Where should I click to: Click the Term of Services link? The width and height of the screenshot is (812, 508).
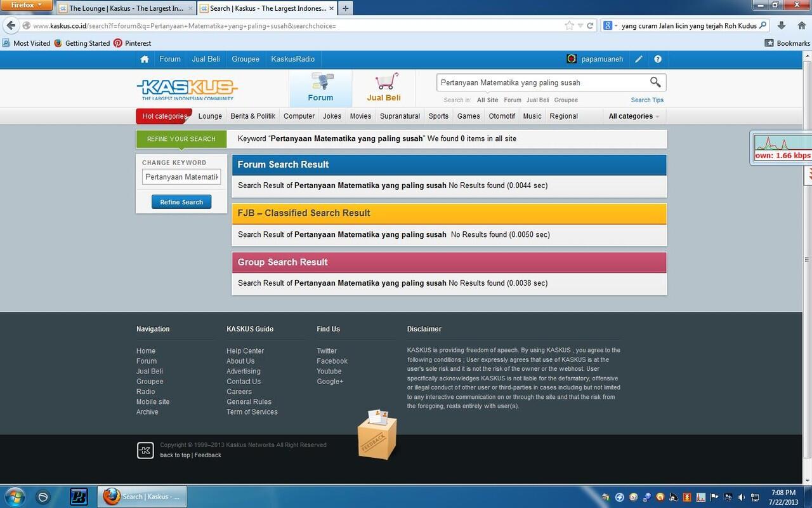pyautogui.click(x=252, y=412)
